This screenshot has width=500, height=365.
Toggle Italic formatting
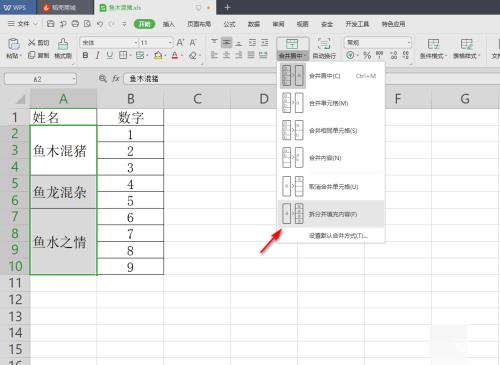tap(97, 55)
